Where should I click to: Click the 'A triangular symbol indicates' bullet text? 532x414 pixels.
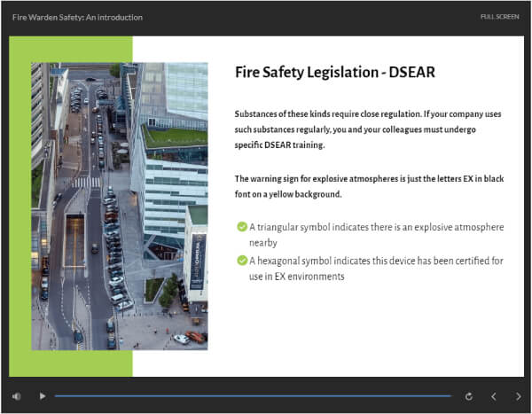click(376, 235)
